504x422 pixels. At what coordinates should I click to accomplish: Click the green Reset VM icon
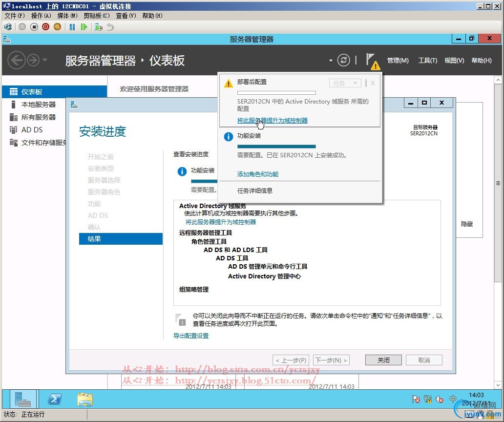point(84,27)
